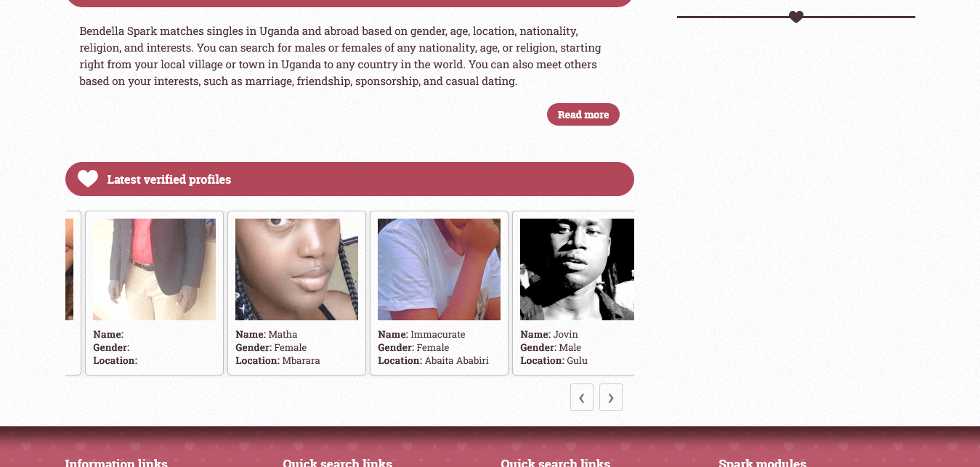Open Jovin's black-and-white profile photo

(x=577, y=269)
